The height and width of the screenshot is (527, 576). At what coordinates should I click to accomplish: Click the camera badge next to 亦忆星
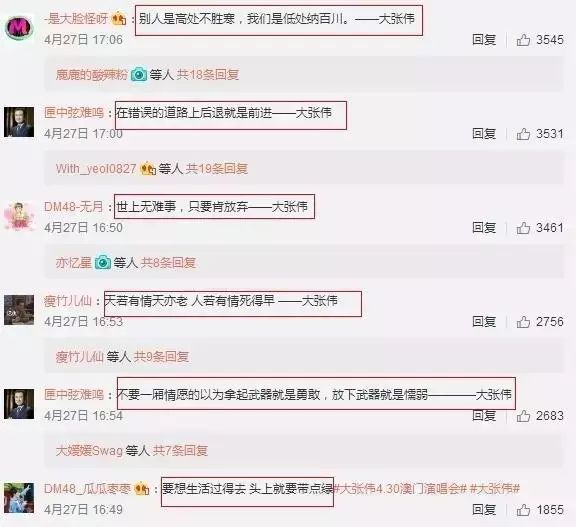pyautogui.click(x=103, y=263)
